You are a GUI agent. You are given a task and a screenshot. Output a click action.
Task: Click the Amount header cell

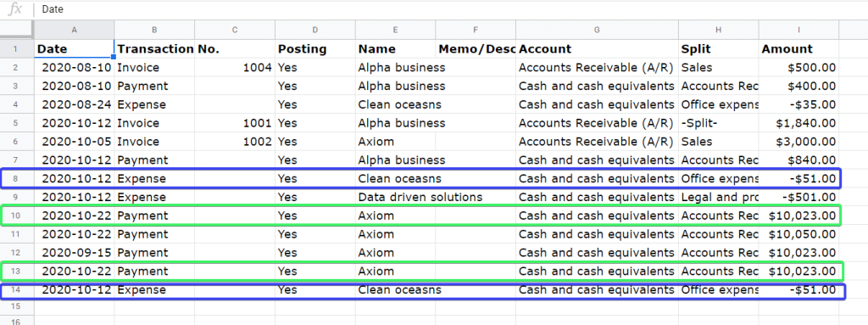click(x=798, y=49)
